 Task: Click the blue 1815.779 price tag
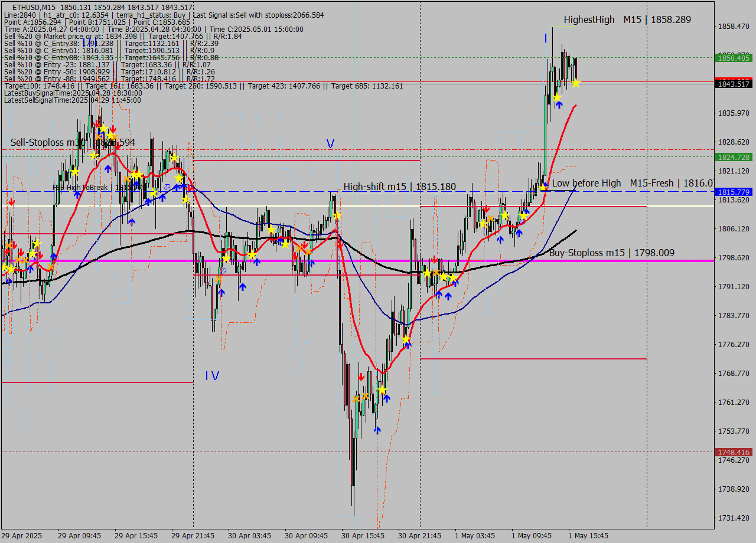[x=733, y=192]
